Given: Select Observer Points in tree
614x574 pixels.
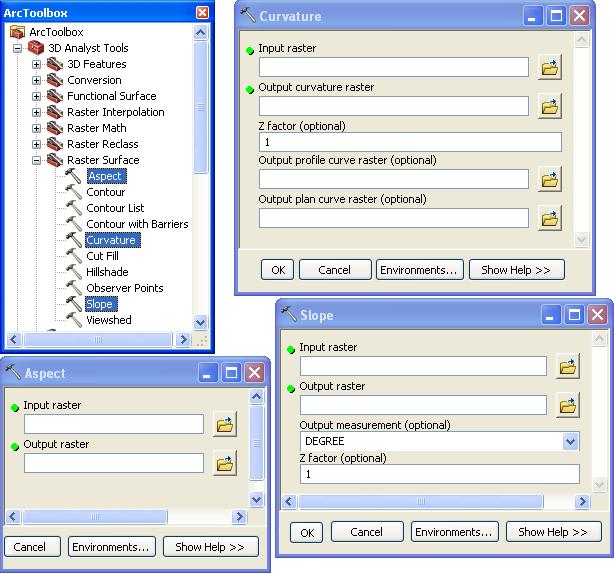Looking at the screenshot, I should (125, 288).
